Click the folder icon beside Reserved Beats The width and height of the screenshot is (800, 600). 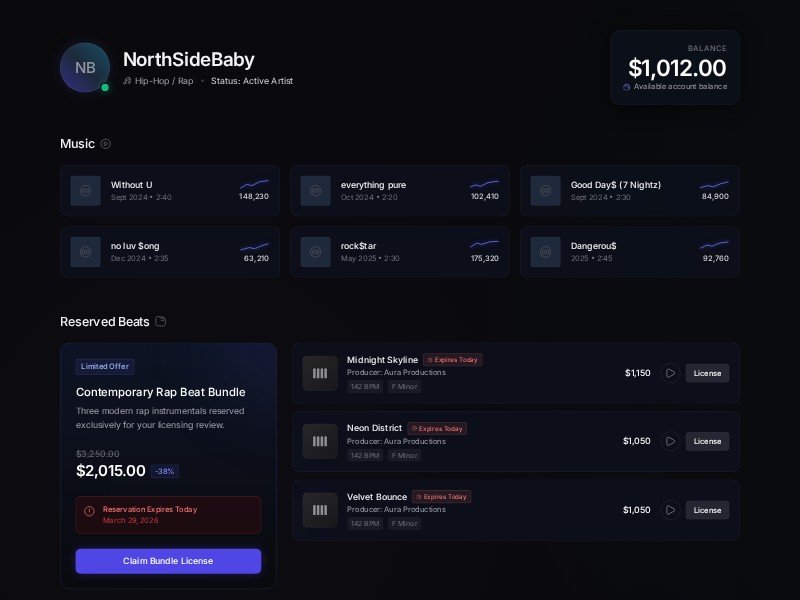click(x=161, y=322)
